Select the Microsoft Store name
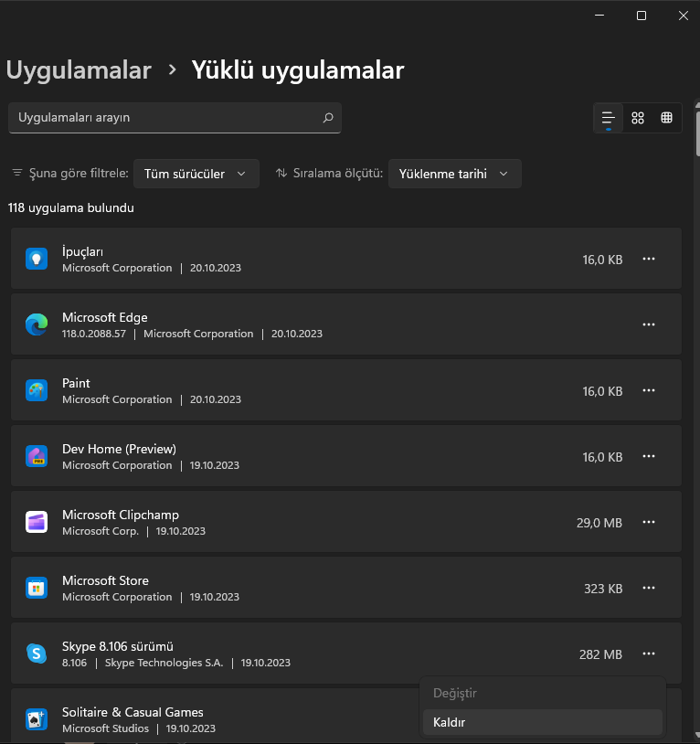Viewport: 700px width, 744px height. coord(105,580)
